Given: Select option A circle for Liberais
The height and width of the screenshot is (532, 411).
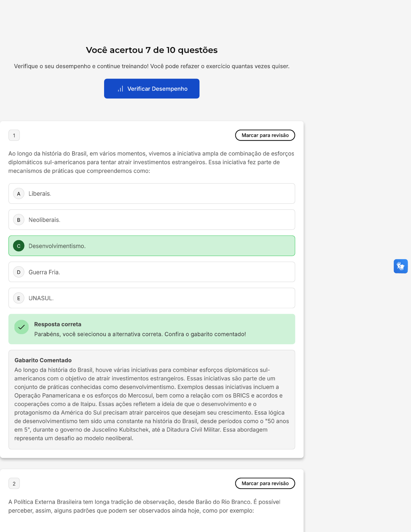Looking at the screenshot, I should click(19, 194).
